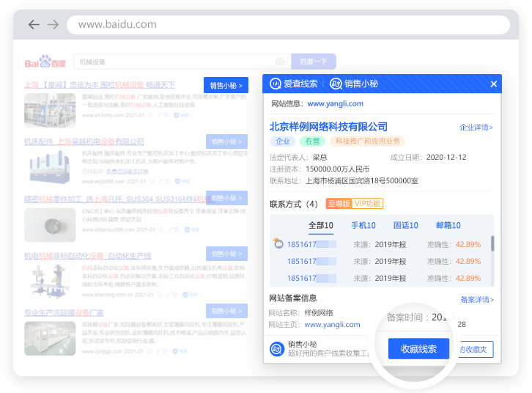Click the 样例网络 website name text
532x393 pixels.
coord(319,312)
